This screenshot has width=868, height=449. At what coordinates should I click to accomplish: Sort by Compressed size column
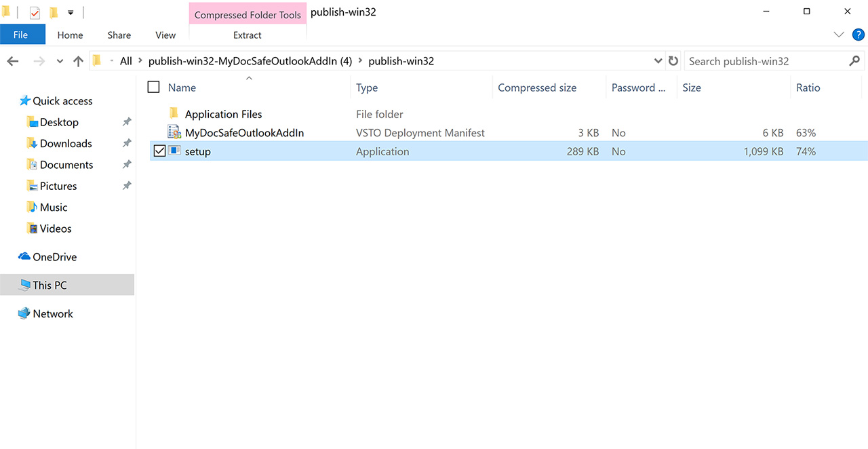(x=537, y=87)
